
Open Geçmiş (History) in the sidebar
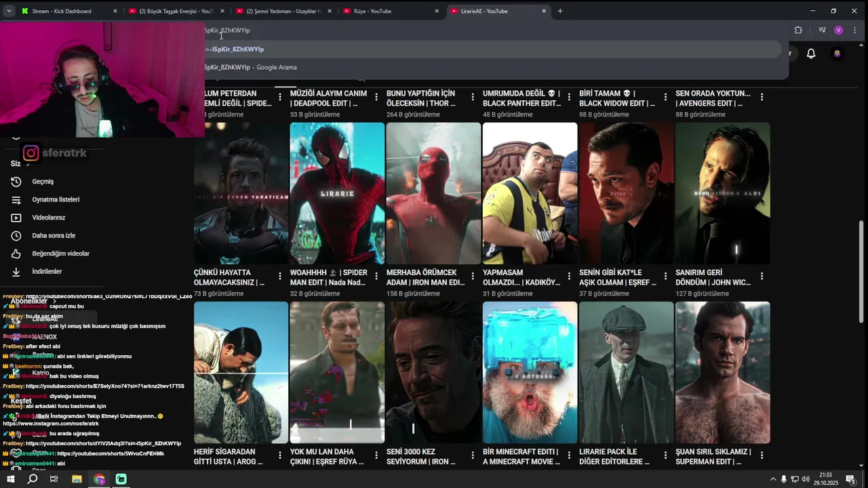42,182
